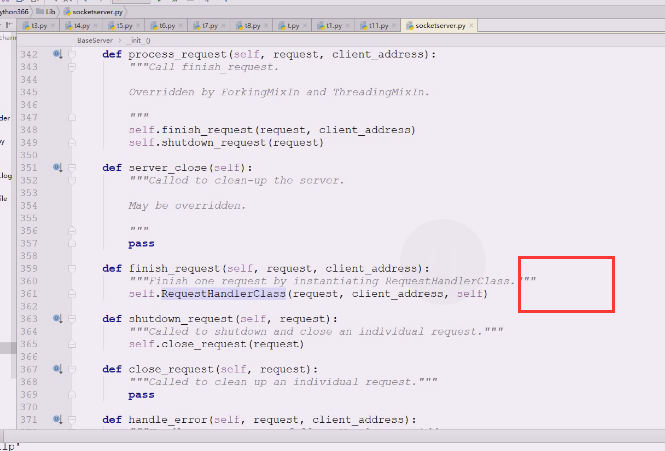This screenshot has width=665, height=451.
Task: Switch to the t4.py editor tab
Action: pos(82,26)
